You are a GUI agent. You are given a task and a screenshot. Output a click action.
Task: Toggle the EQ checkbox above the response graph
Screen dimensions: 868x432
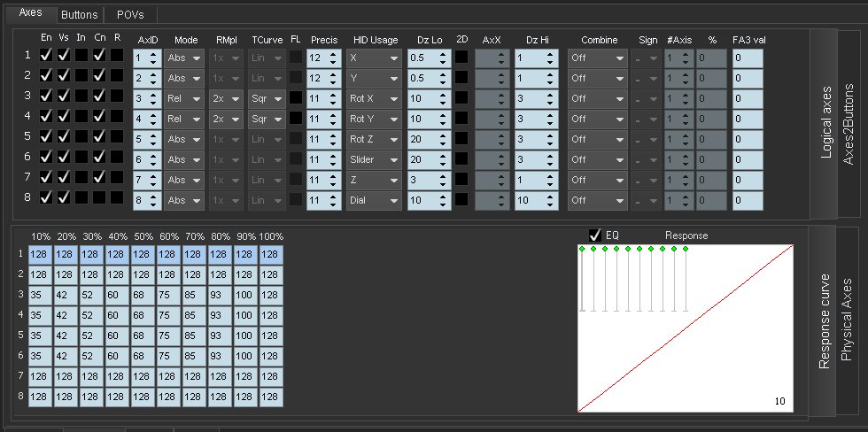click(x=595, y=235)
